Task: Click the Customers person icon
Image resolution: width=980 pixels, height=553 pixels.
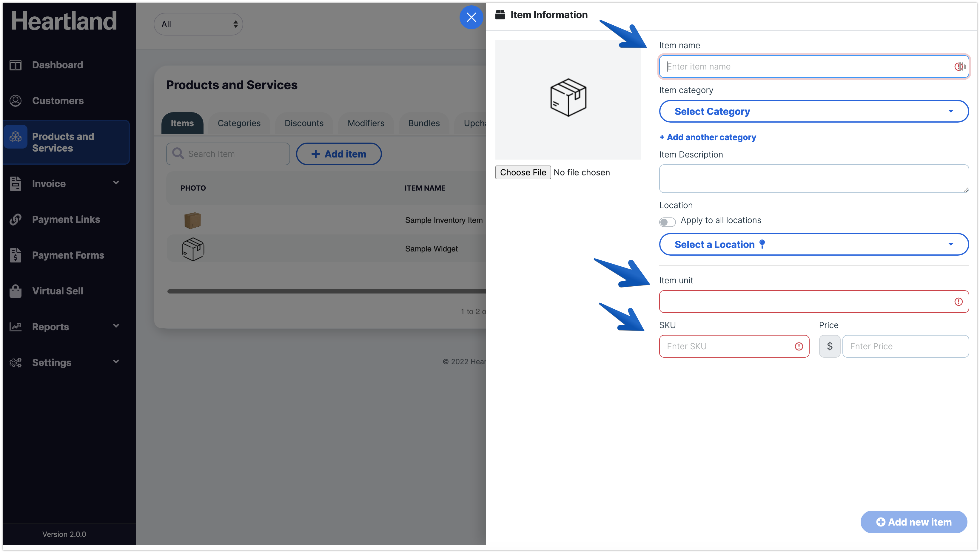Action: (x=15, y=101)
